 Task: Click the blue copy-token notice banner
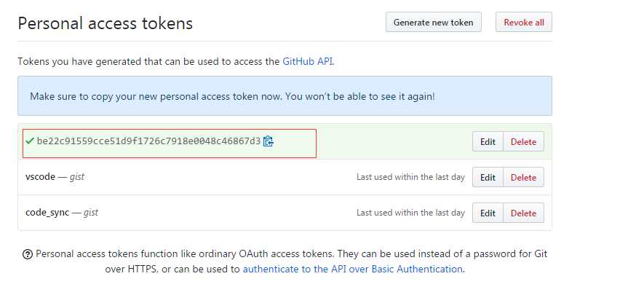[x=285, y=96]
